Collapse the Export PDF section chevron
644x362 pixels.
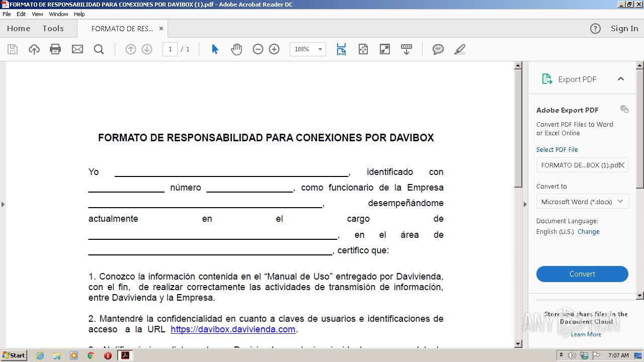click(x=620, y=79)
